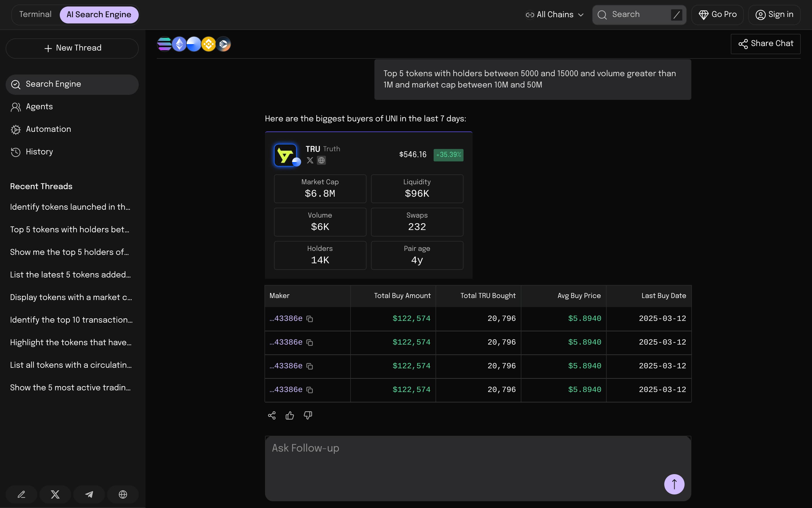Click the Sign in button
Viewport: 812px width, 508px height.
coord(774,15)
